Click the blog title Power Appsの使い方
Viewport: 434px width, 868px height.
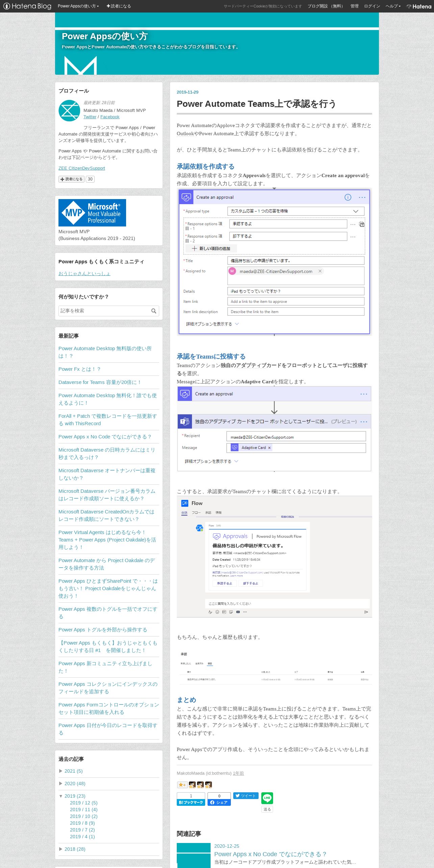pos(105,36)
